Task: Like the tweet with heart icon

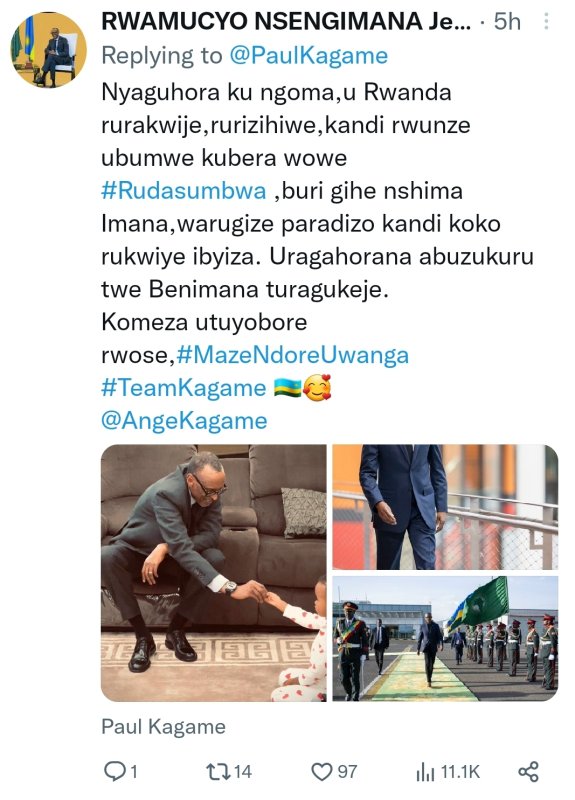Action: pyautogui.click(x=321, y=771)
